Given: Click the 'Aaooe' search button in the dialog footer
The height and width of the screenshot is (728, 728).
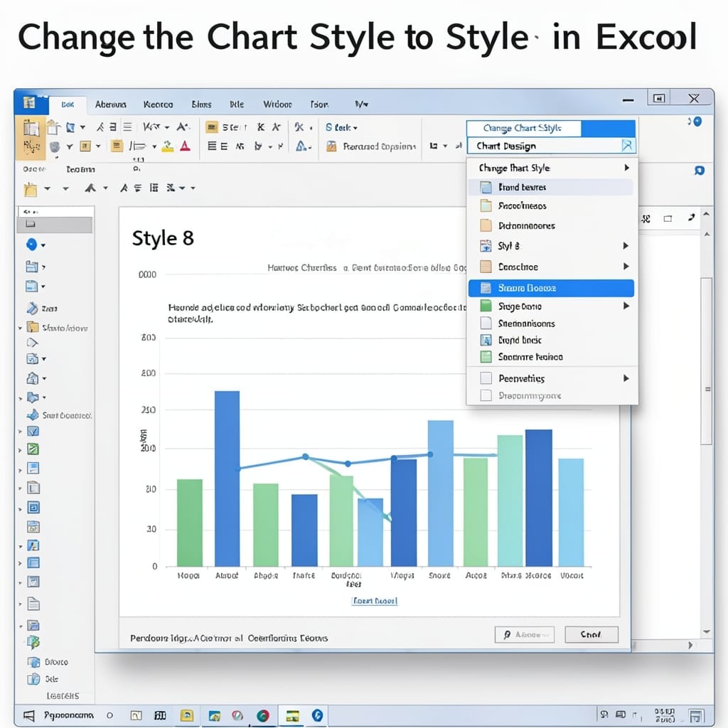Looking at the screenshot, I should tap(524, 634).
